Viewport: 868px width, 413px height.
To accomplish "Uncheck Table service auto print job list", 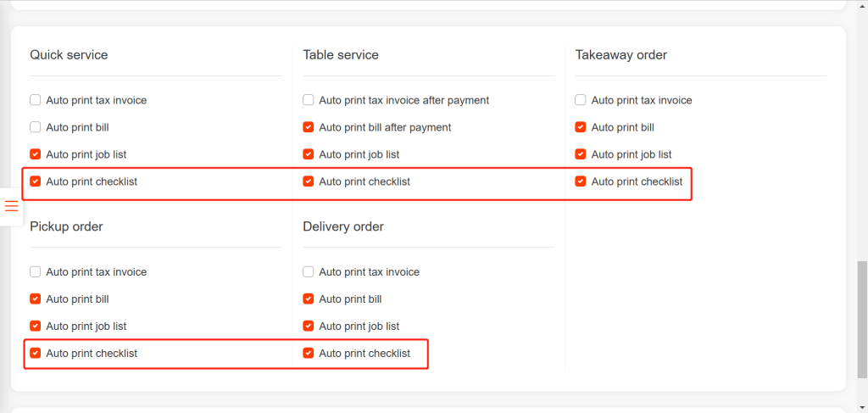I will pyautogui.click(x=309, y=154).
